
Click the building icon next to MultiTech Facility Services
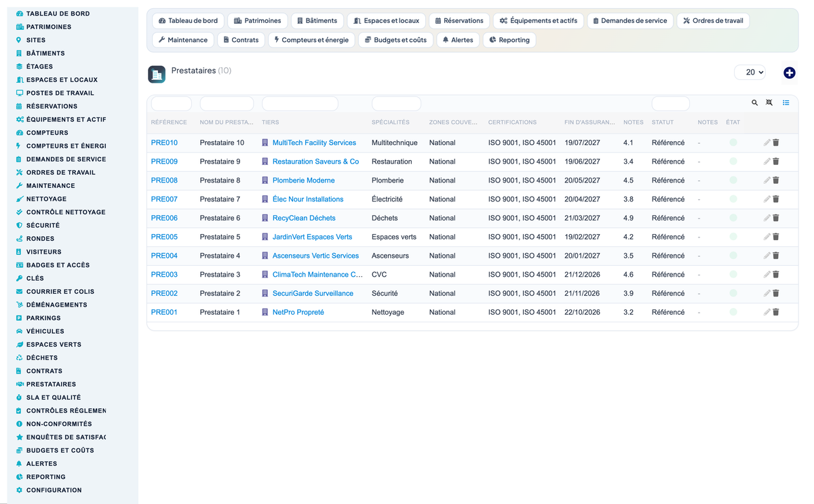click(x=265, y=143)
